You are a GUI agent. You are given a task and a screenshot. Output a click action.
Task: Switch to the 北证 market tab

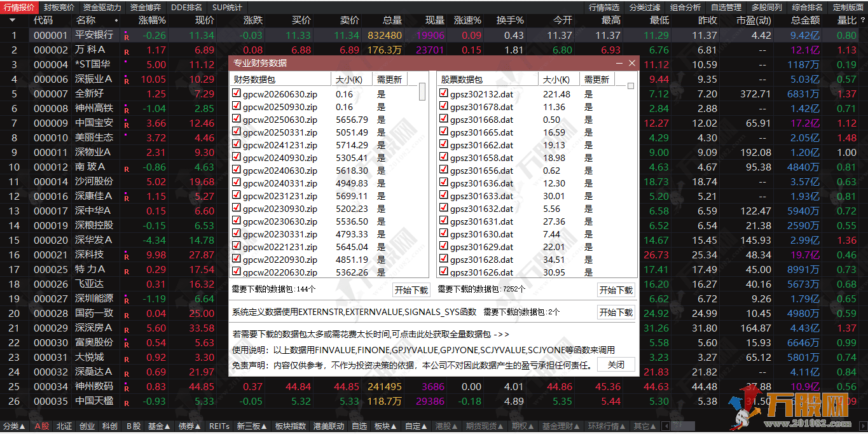point(65,427)
